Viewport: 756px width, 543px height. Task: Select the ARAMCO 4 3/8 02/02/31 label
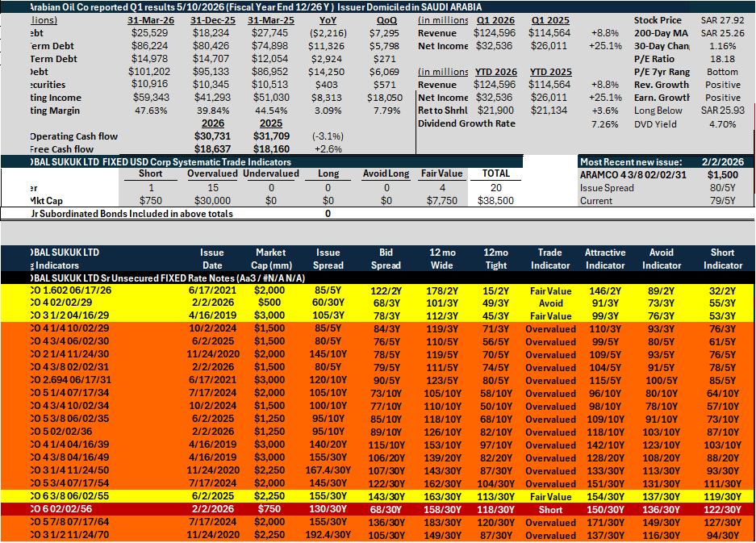point(633,175)
